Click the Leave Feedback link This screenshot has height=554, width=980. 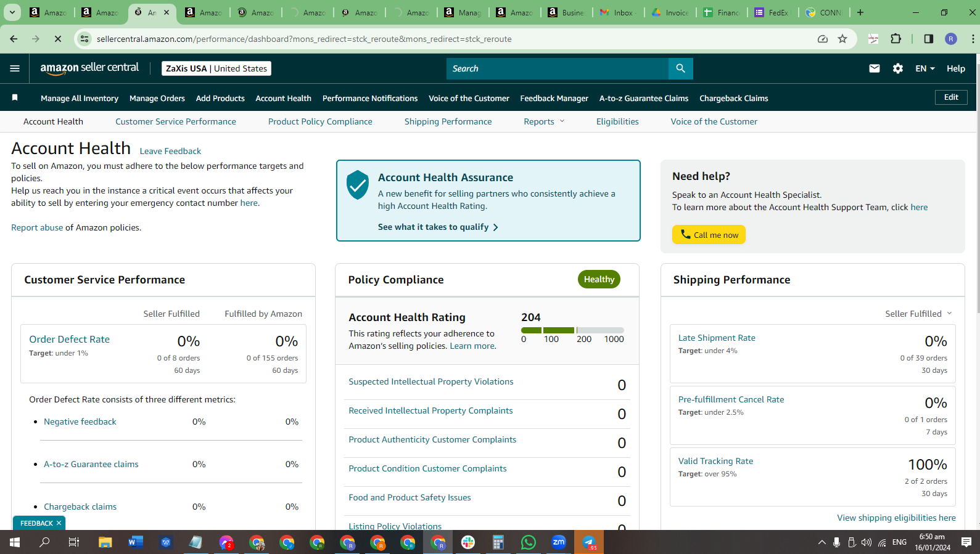pos(170,151)
